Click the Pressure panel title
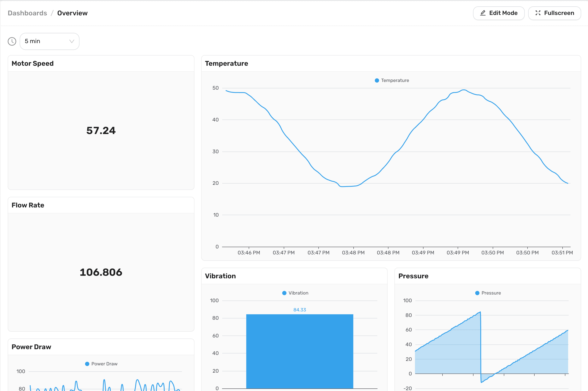588x391 pixels. pos(413,276)
